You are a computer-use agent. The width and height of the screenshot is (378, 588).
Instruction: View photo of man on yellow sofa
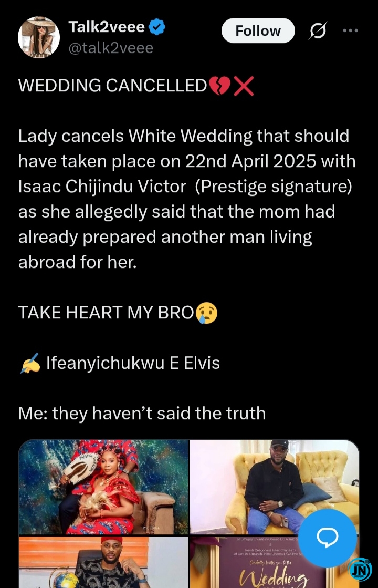pos(274,487)
